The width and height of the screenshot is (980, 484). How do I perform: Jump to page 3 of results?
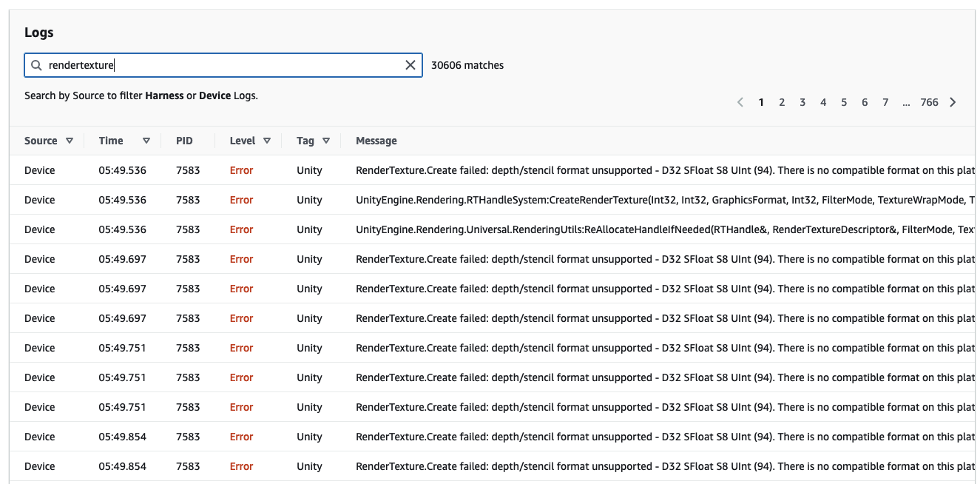tap(802, 102)
